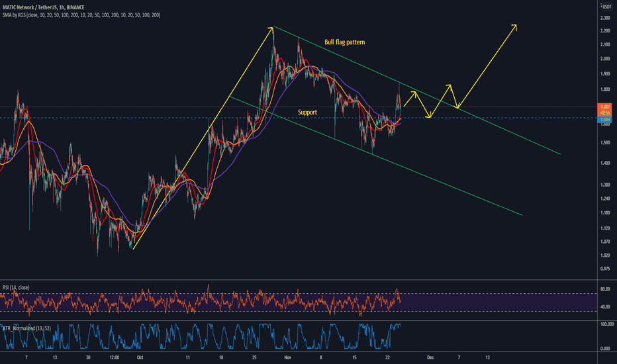Click the '22' date on time axis
This screenshot has height=364, width=617.
pos(387,357)
